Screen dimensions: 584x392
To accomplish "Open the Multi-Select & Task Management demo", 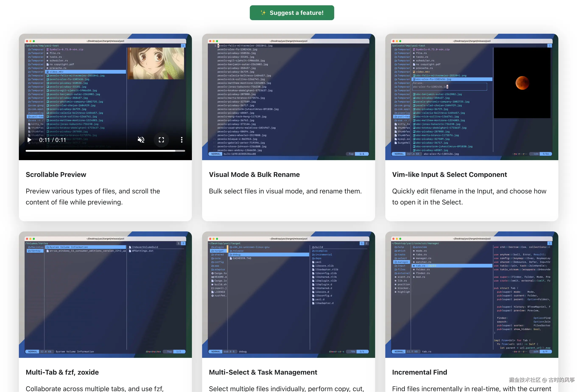I will pyautogui.click(x=288, y=294).
